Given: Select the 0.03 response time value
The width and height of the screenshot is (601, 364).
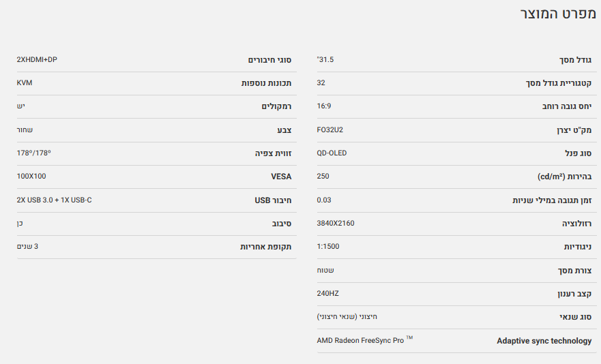Looking at the screenshot, I should point(324,200).
